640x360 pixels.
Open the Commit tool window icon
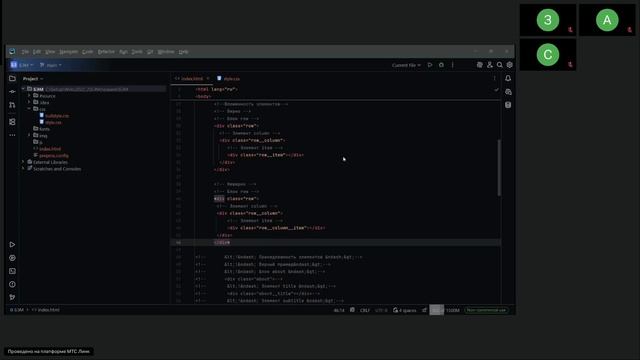click(12, 91)
